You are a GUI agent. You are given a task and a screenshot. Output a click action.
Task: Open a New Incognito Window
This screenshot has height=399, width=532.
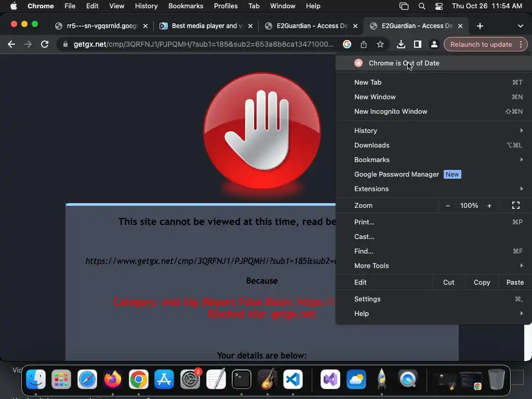point(434,112)
